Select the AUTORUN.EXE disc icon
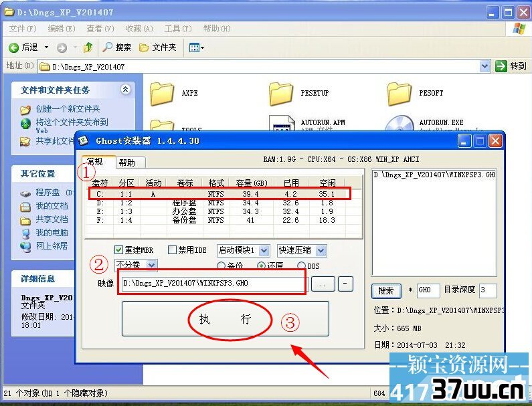Viewport: 532px width, 406px height. (x=400, y=124)
